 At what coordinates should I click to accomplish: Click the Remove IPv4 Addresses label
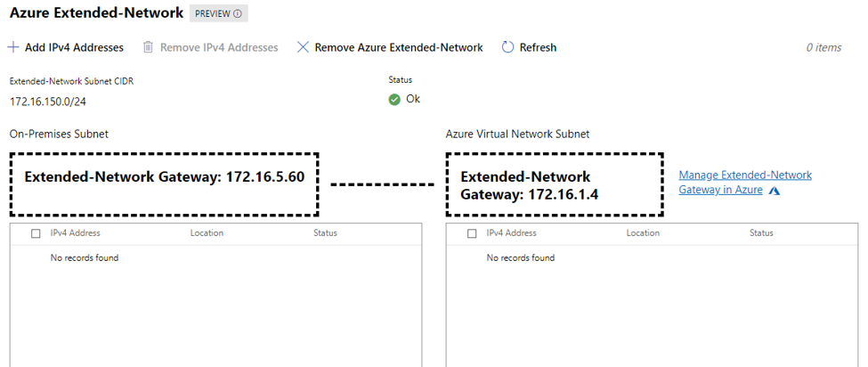219,47
